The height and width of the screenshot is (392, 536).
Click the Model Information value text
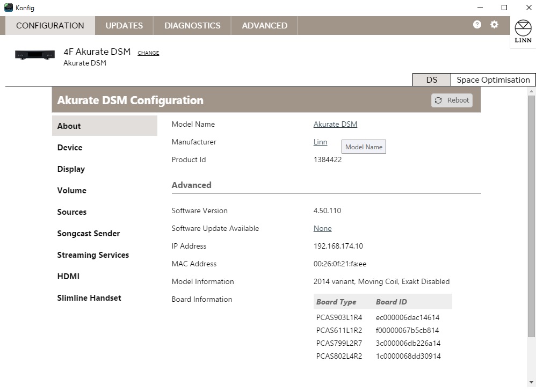click(381, 282)
